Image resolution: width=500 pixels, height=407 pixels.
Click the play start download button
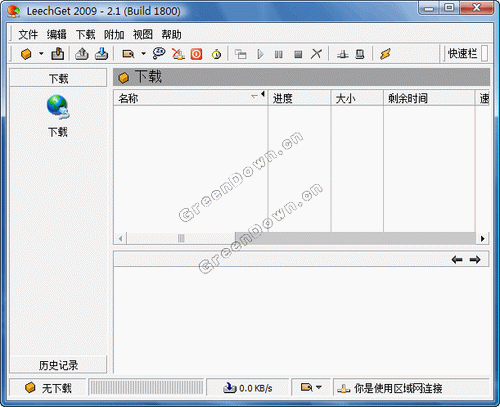[x=260, y=54]
